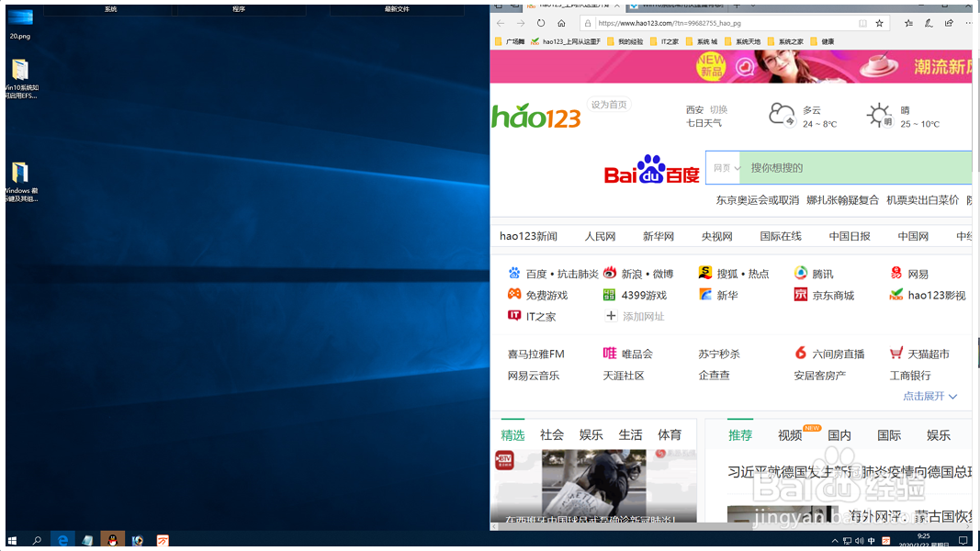The image size is (980, 551).
Task: Expand sites list via 点击展开
Action: click(930, 396)
